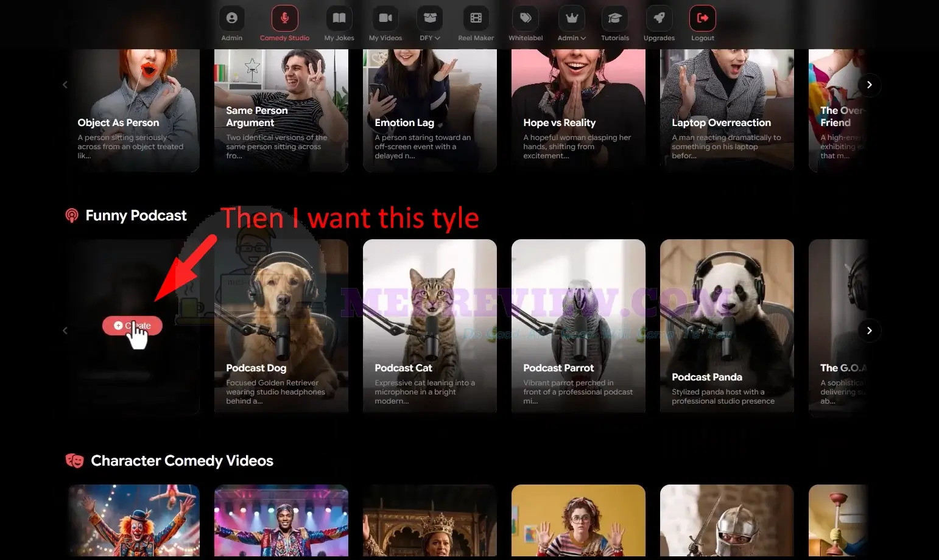This screenshot has width=939, height=560.
Task: Choose the Hope vs Reality template
Action: [579, 110]
